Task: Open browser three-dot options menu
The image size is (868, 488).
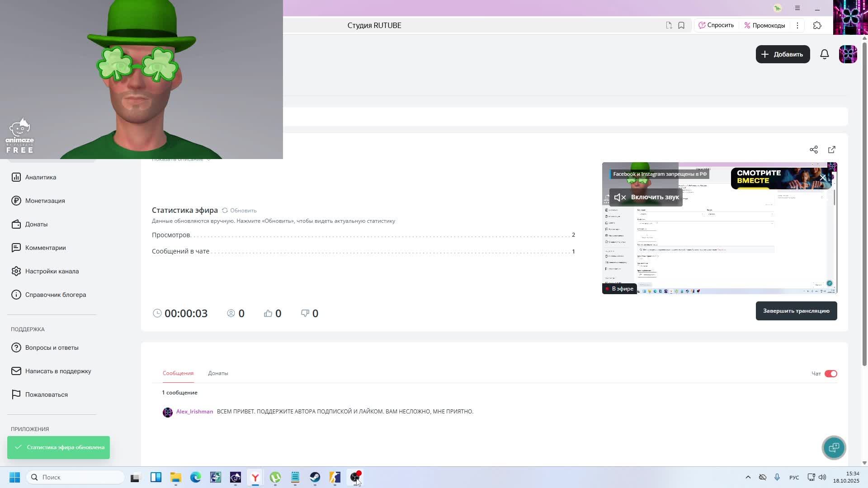Action: (x=797, y=25)
